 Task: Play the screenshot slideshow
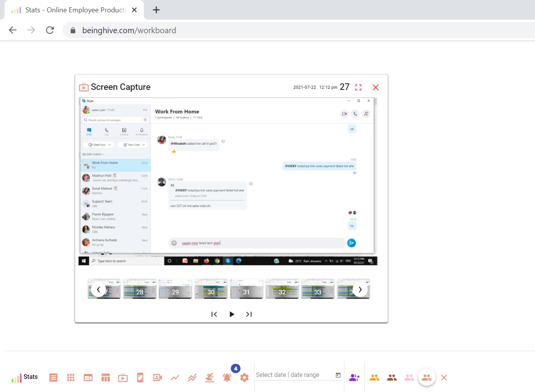coord(232,314)
